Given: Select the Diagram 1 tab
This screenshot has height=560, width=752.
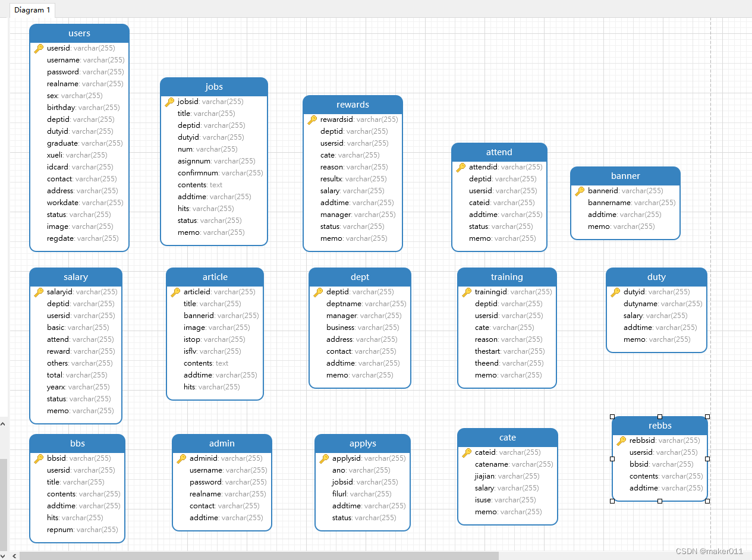Looking at the screenshot, I should point(32,10).
